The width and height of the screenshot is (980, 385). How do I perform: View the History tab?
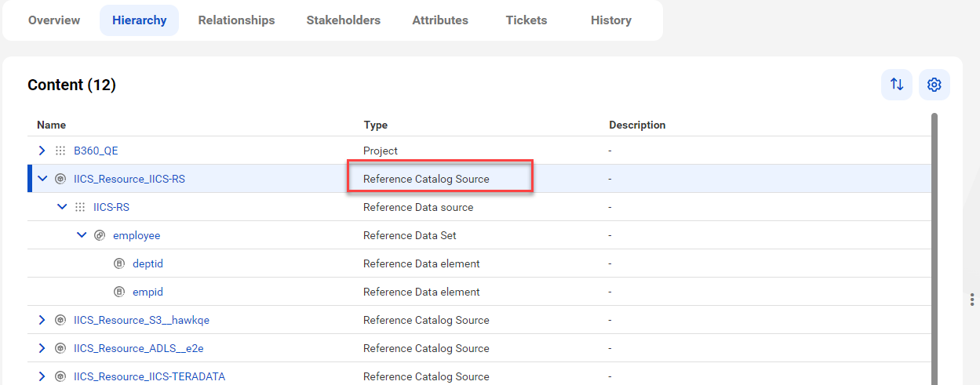tap(611, 20)
